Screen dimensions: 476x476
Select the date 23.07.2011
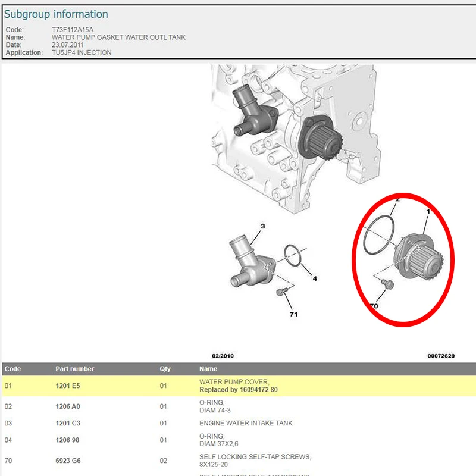[67, 45]
